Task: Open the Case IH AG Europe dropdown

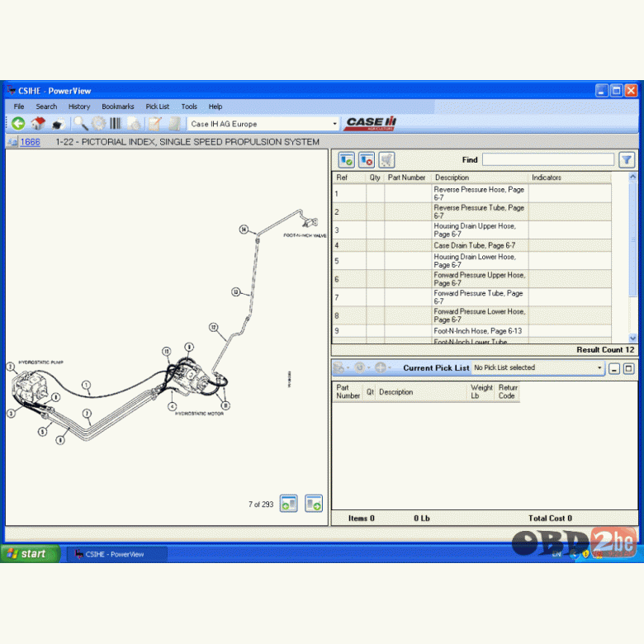Action: pyautogui.click(x=334, y=124)
